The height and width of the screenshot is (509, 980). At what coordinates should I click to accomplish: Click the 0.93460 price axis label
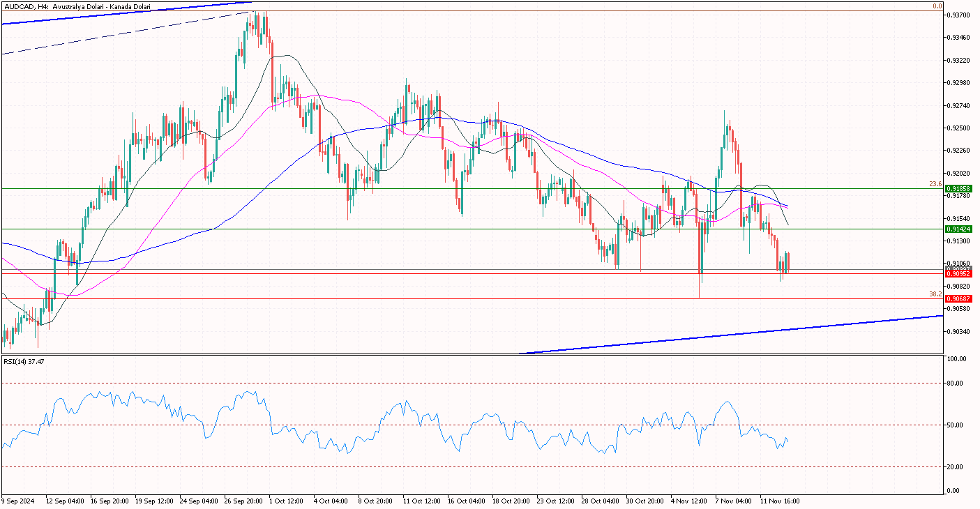click(x=960, y=38)
